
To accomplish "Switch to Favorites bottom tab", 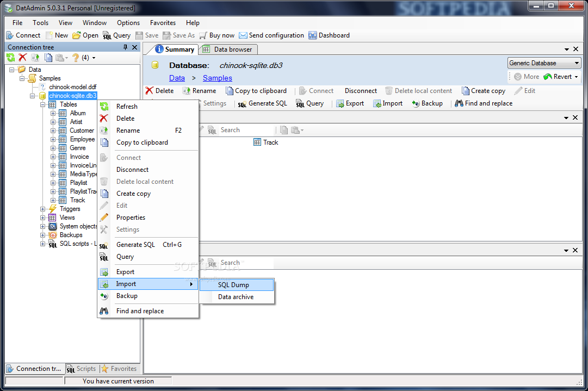I will pos(119,369).
